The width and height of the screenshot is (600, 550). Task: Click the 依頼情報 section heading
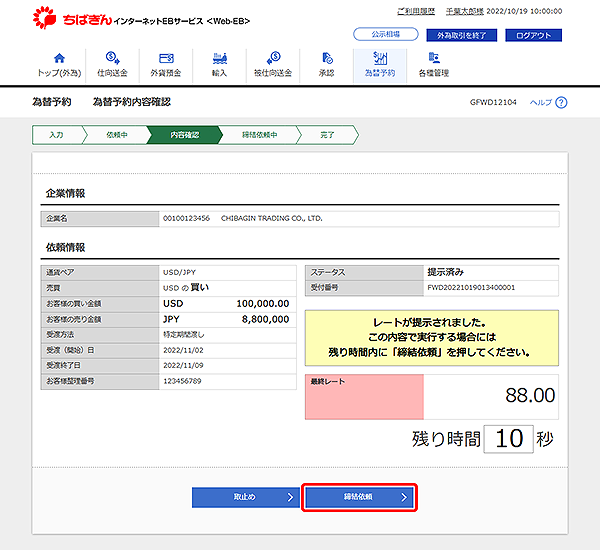tap(65, 248)
